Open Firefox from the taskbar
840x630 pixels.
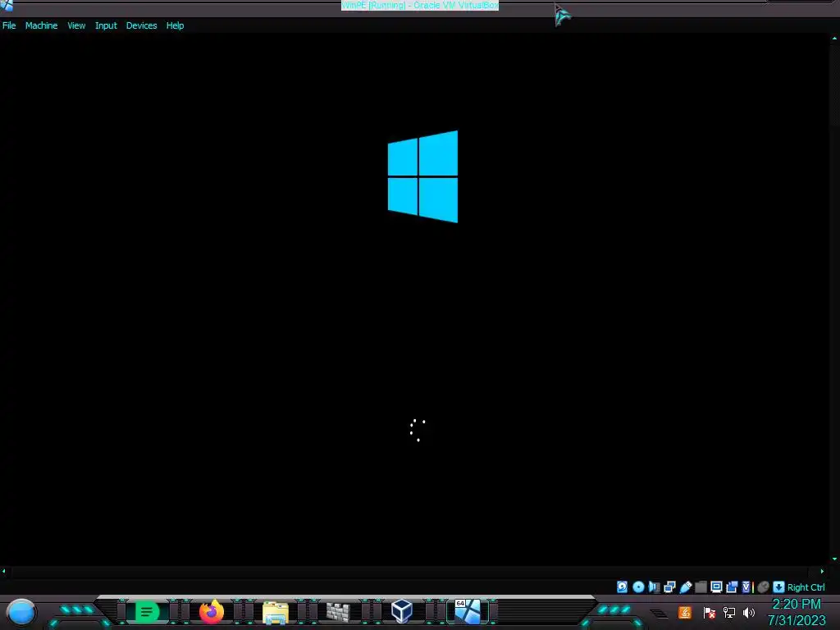pyautogui.click(x=212, y=612)
